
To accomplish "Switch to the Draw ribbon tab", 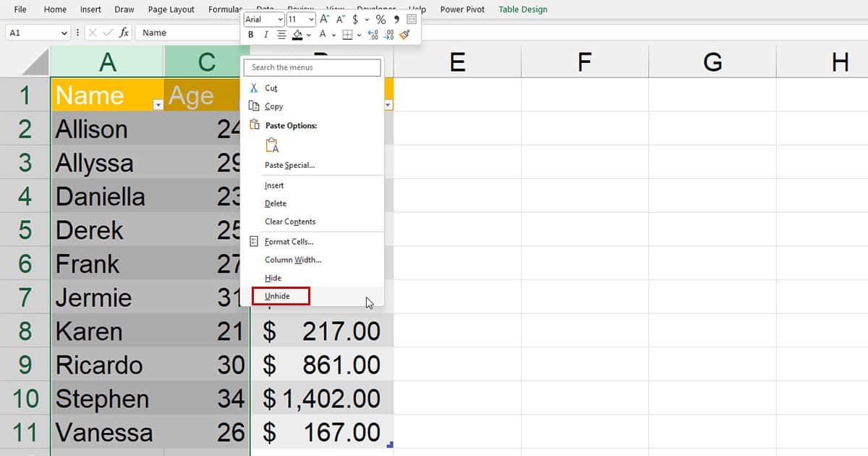I will point(124,9).
